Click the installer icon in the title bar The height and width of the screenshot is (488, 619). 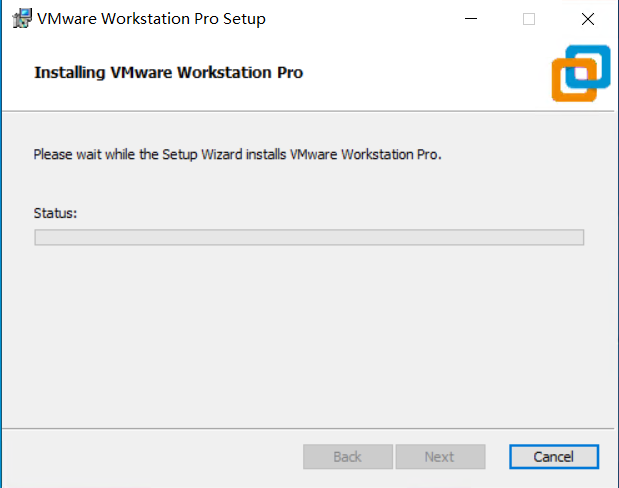pyautogui.click(x=19, y=19)
